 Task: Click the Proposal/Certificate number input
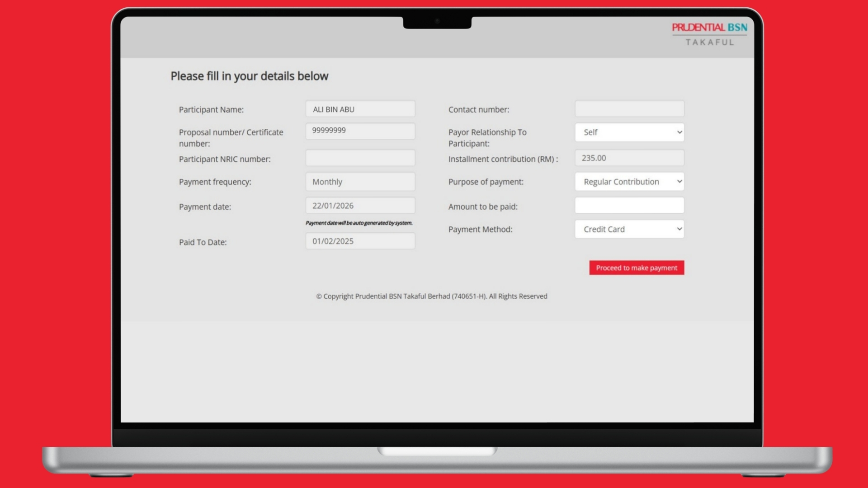point(360,131)
